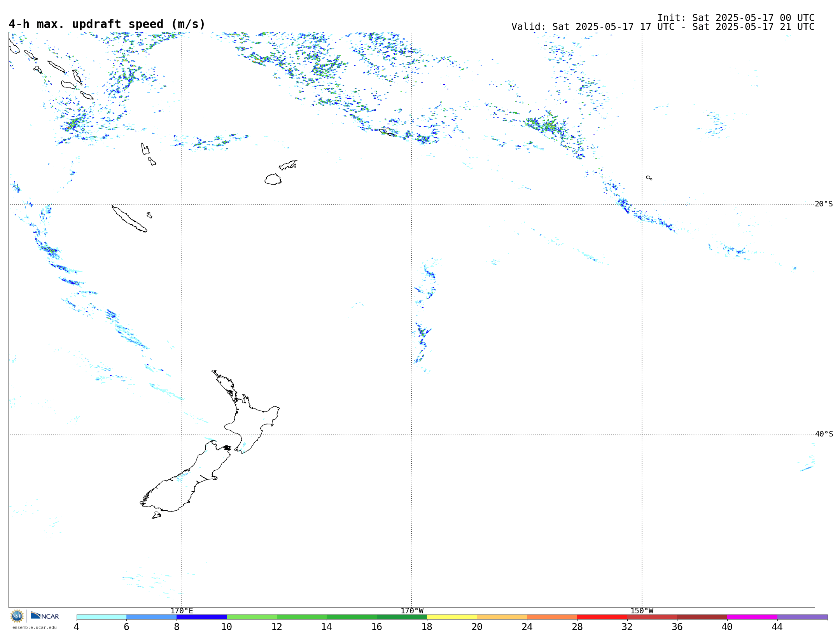The width and height of the screenshot is (840, 632).
Task: Click the colorbar tick label 44
Action: coord(777,627)
